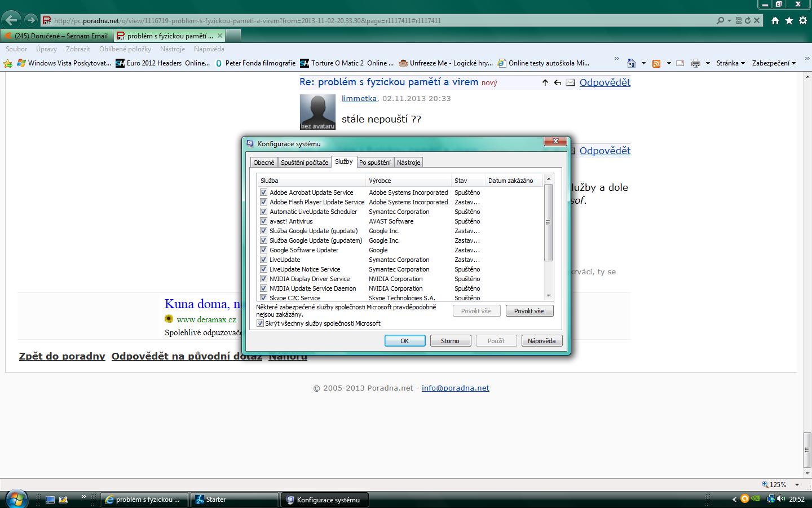Open the address bar search dropdown arrow
The image size is (812, 508).
point(729,20)
